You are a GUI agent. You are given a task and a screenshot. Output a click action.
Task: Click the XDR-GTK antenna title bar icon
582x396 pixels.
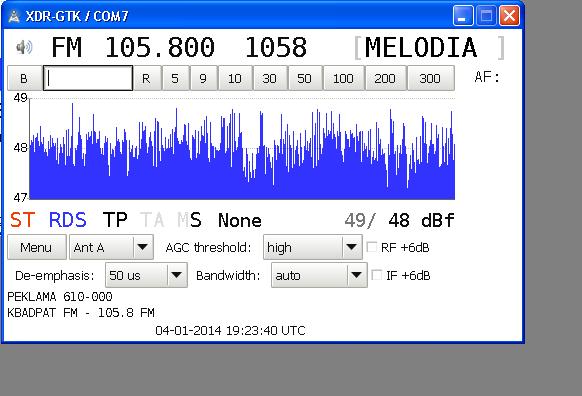pos(14,16)
